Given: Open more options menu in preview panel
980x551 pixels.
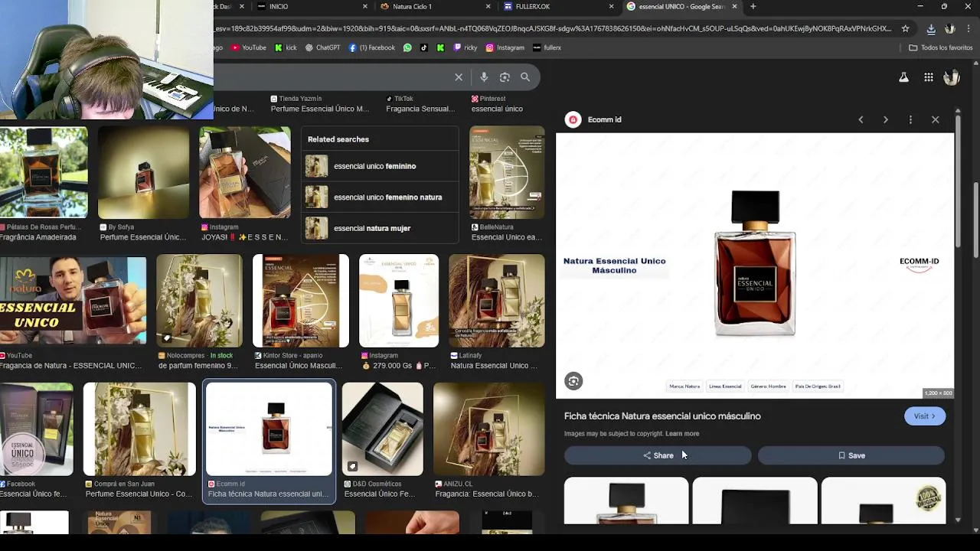Looking at the screenshot, I should pyautogui.click(x=910, y=119).
